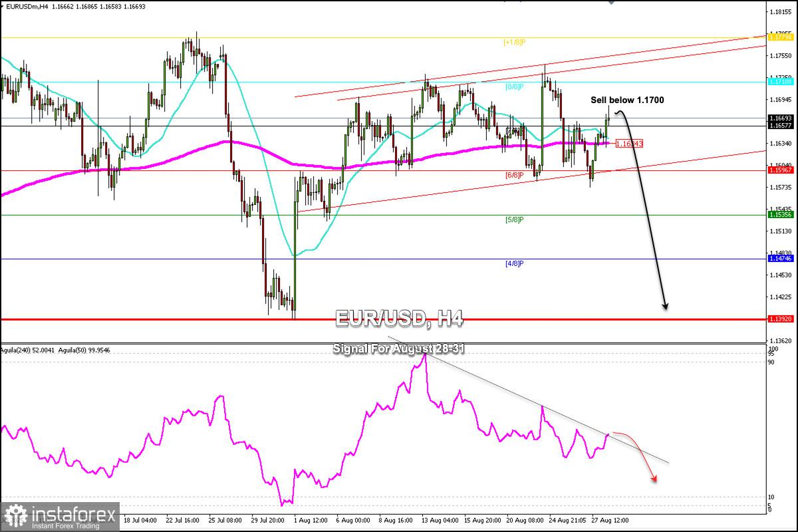Image resolution: width=798 pixels, height=532 pixels.
Task: Click the 29 Jul 20:00 time label
Action: pos(268,521)
